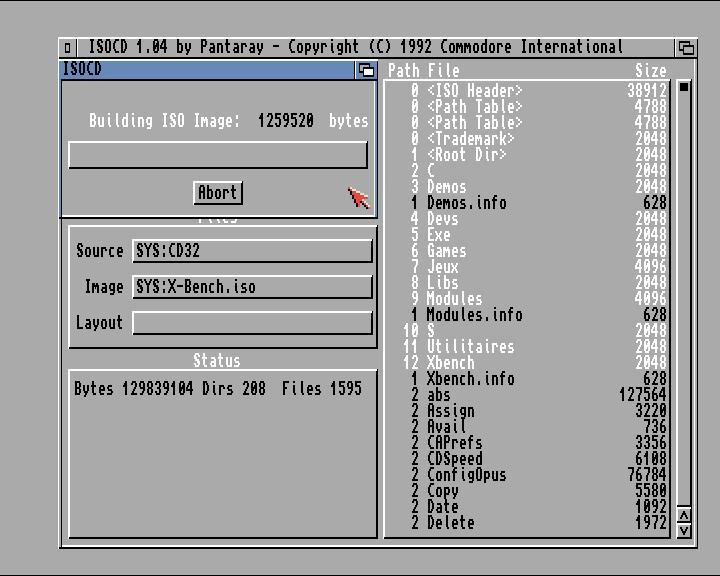Select the Copy file row
The width and height of the screenshot is (720, 576).
[527, 491]
